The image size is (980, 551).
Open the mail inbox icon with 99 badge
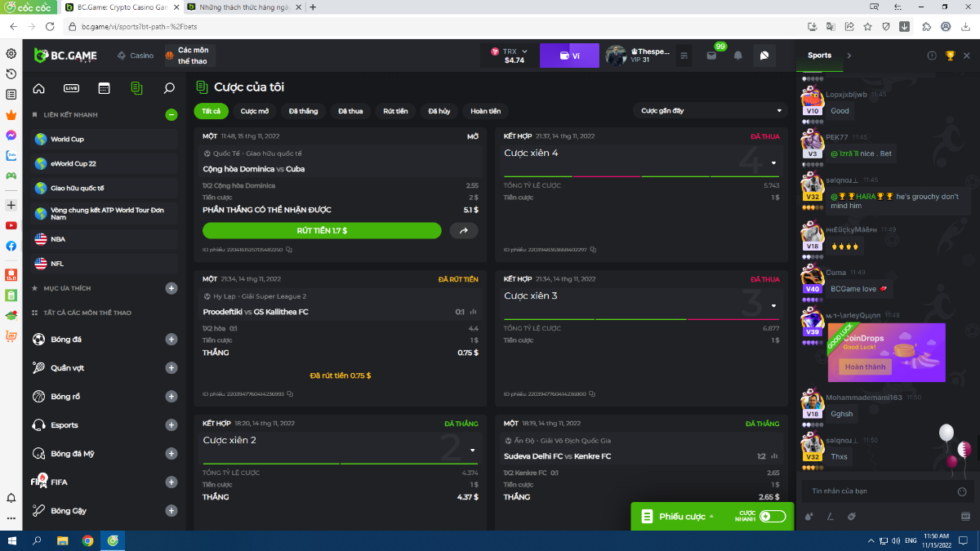(x=711, y=56)
